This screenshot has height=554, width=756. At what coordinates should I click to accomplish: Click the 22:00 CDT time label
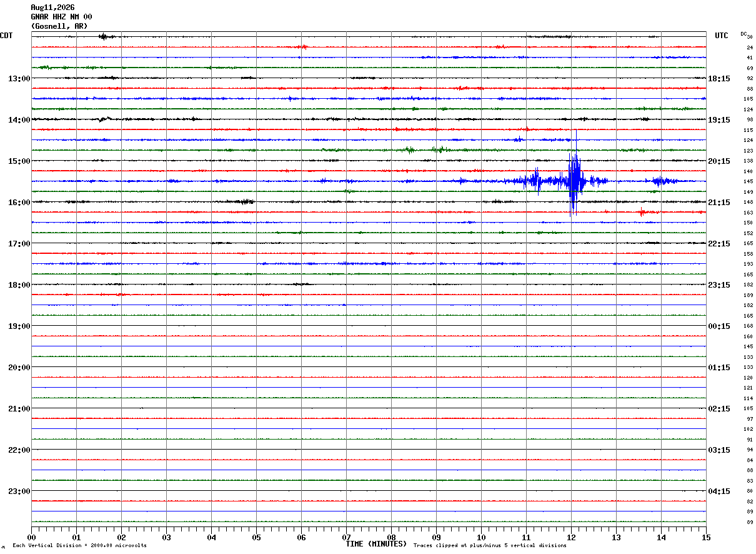pos(19,450)
